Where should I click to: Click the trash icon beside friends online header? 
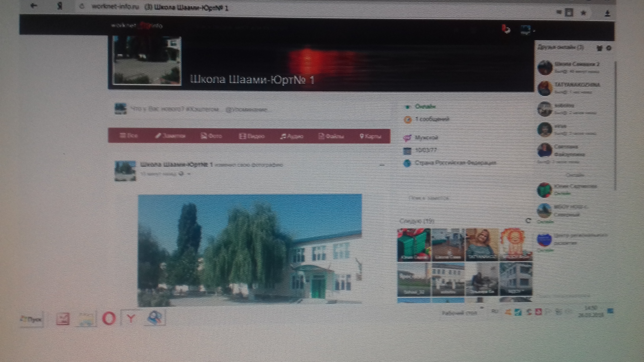pos(599,48)
